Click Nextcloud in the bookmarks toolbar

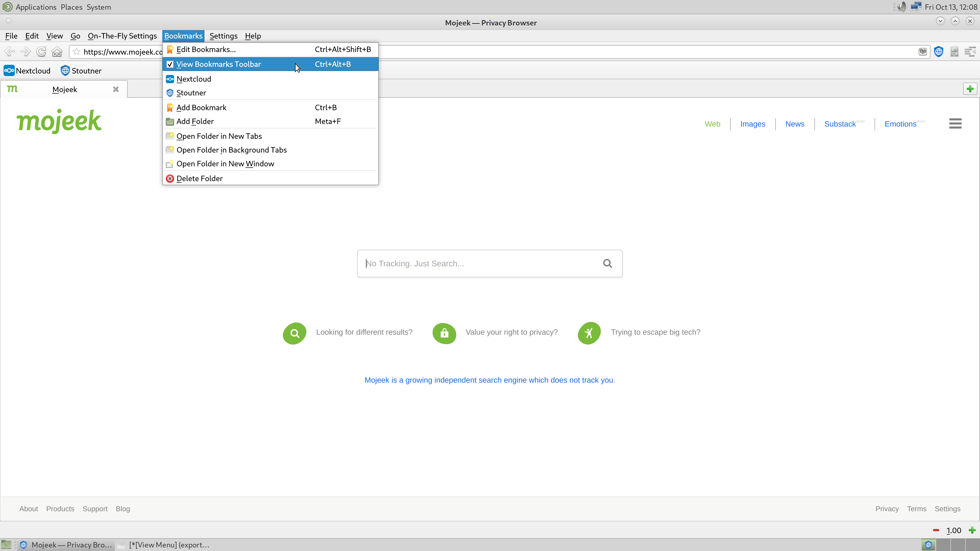(27, 71)
